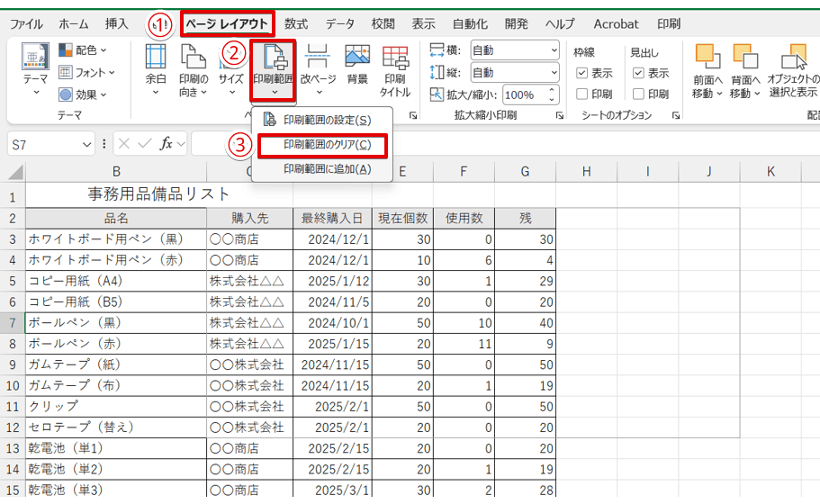Open the 拡大縮小印刷 dialog launcher
This screenshot has height=504, width=820.
pyautogui.click(x=560, y=115)
